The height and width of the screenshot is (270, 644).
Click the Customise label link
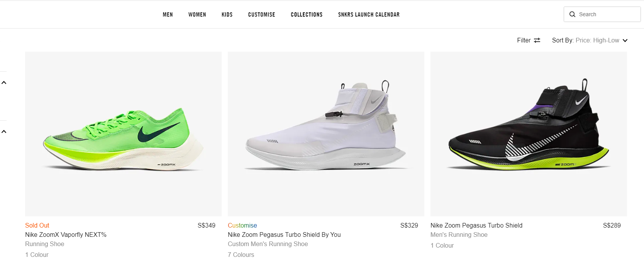coord(242,225)
